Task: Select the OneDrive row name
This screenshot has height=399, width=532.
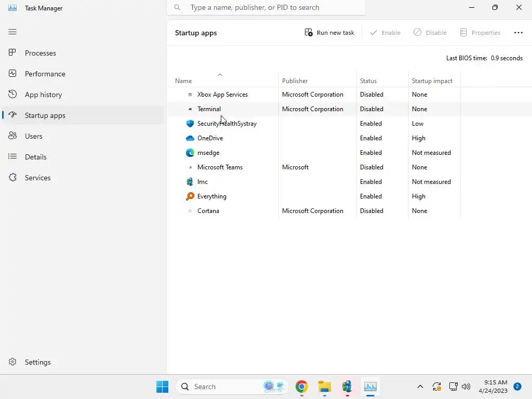Action: [x=210, y=138]
